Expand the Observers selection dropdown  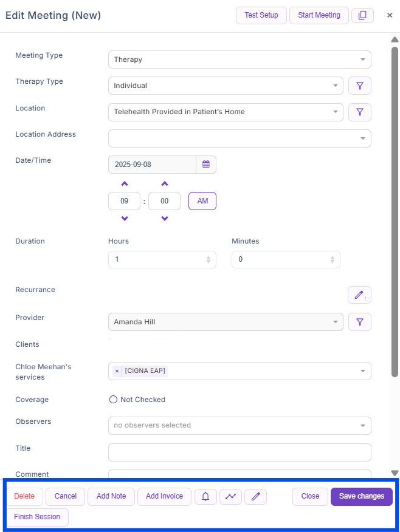(x=362, y=426)
